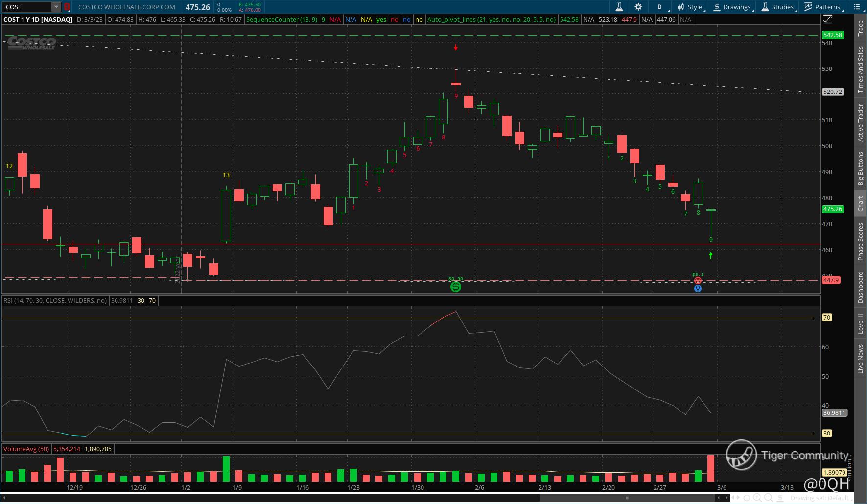
Task: Click the RSI (14, 70, 30, CLOSE, WILDERS, no) label
Action: tap(55, 300)
